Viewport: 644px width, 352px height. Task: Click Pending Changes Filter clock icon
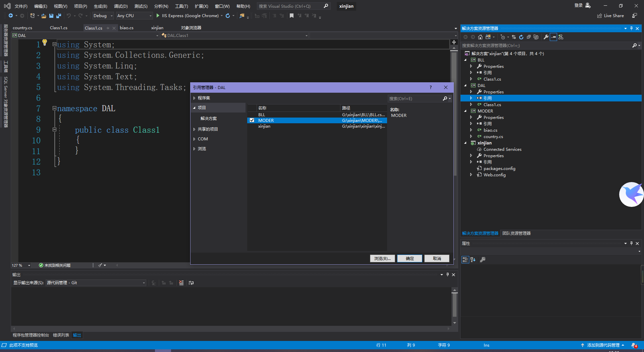[x=502, y=37]
